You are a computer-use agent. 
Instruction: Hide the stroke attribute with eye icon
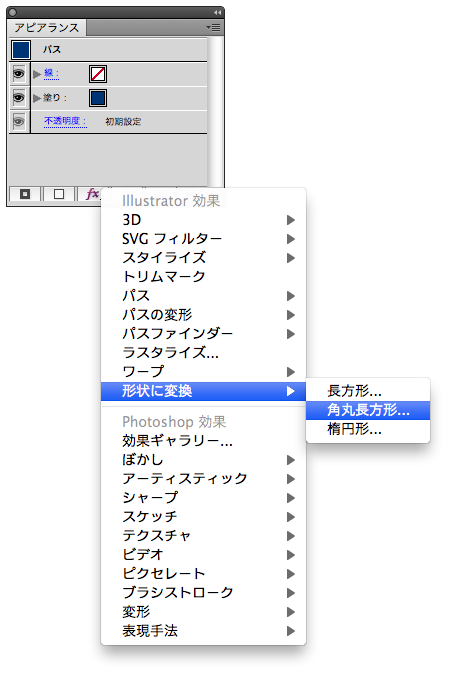tap(18, 73)
